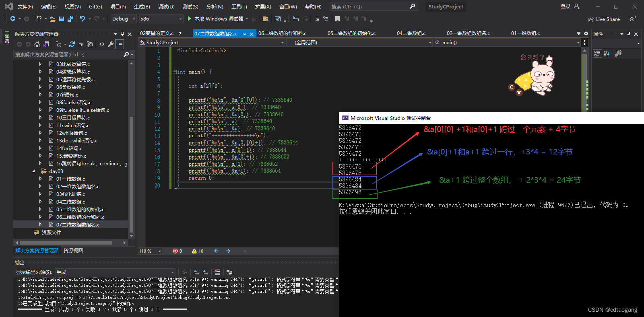Open the output source 生成 dropdown
Viewport: 644px width, 317px height.
(115, 272)
